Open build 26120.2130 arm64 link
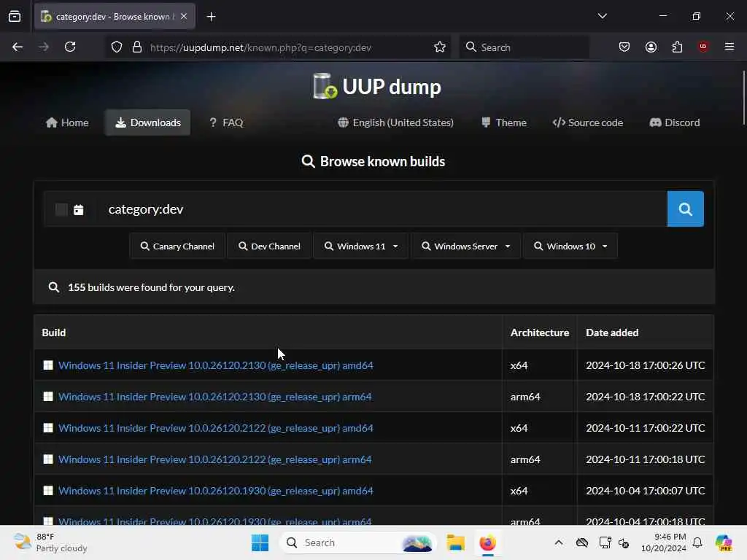The width and height of the screenshot is (747, 560). pos(215,397)
